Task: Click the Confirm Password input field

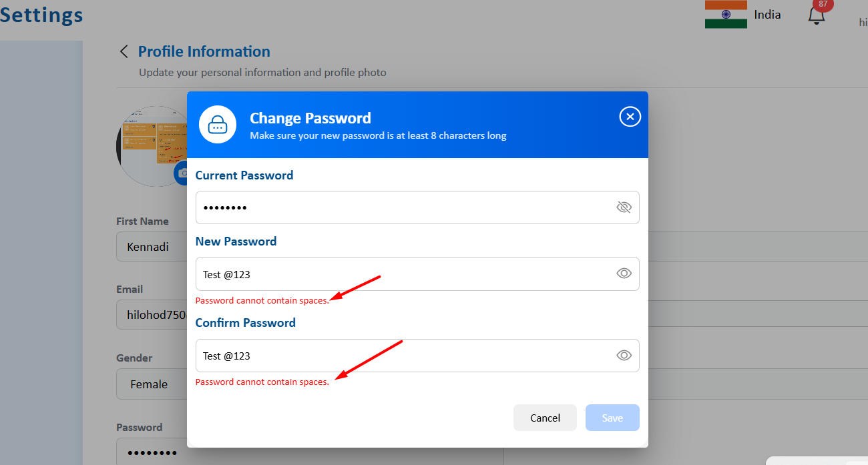Action: point(401,356)
